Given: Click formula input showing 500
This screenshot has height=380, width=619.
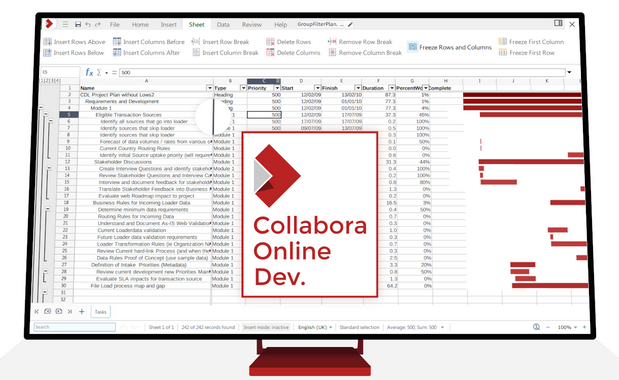Looking at the screenshot, I should pyautogui.click(x=342, y=72).
